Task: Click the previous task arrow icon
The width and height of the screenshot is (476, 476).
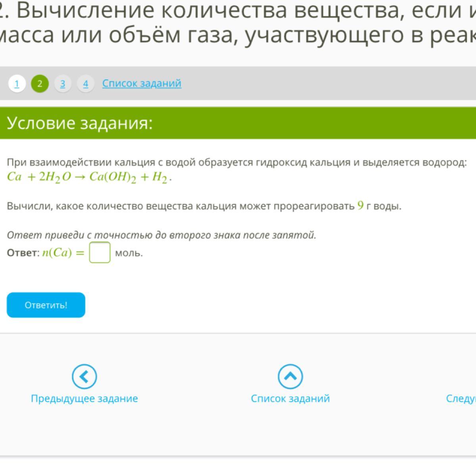Action: tap(84, 376)
